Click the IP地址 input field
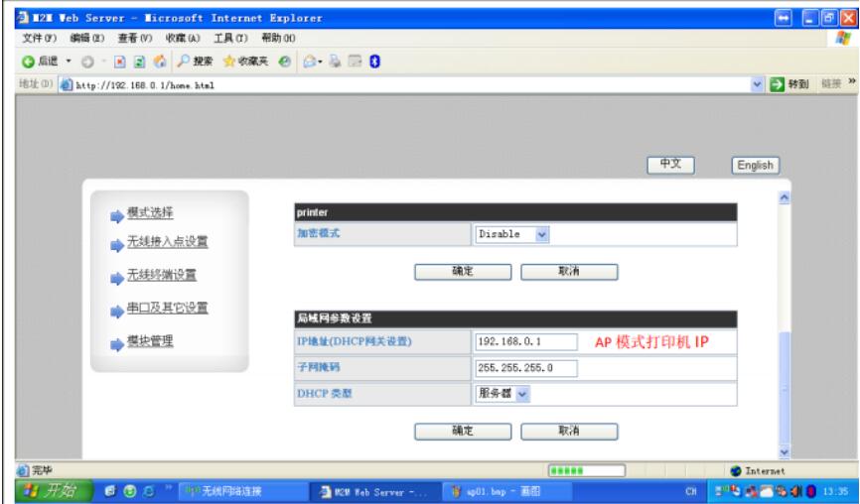Screen dimensions: 860x504 click(525, 342)
